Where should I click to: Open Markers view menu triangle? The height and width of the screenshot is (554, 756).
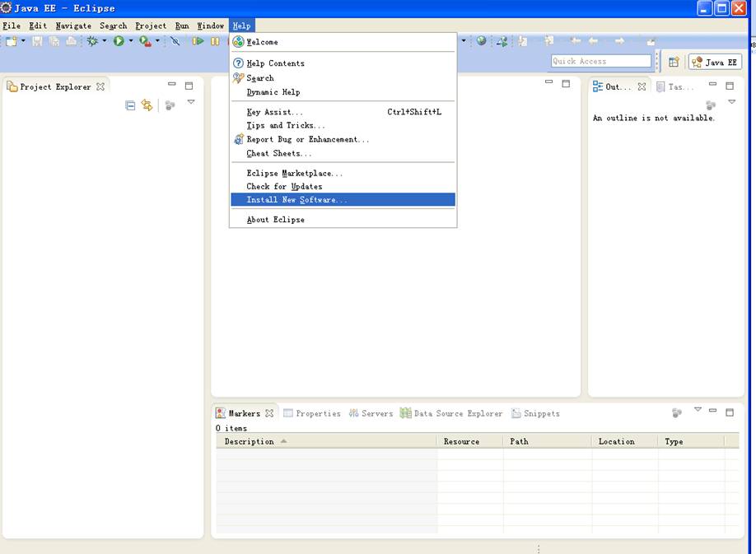click(698, 409)
